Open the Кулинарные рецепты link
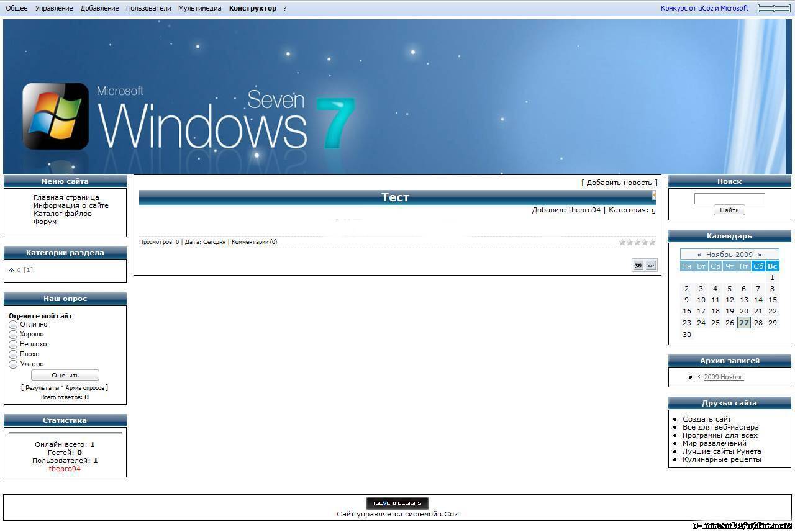The width and height of the screenshot is (795, 532). (x=722, y=459)
